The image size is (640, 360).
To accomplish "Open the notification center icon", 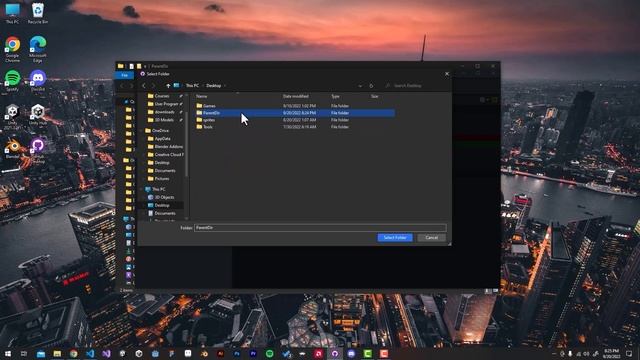I will [x=629, y=353].
